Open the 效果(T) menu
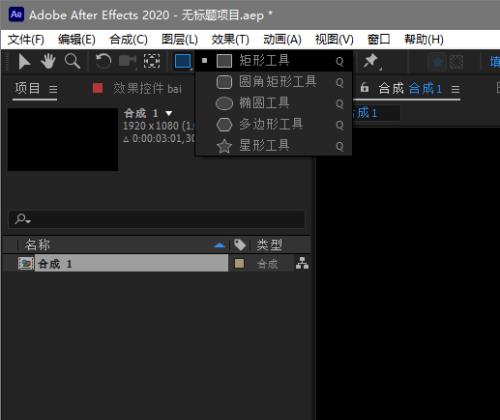This screenshot has width=500, height=420. pos(230,40)
